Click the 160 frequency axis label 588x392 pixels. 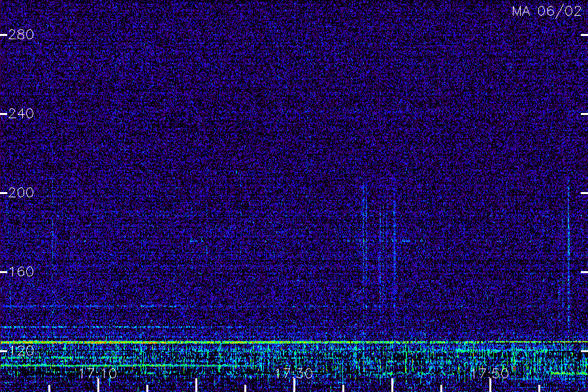pos(21,272)
